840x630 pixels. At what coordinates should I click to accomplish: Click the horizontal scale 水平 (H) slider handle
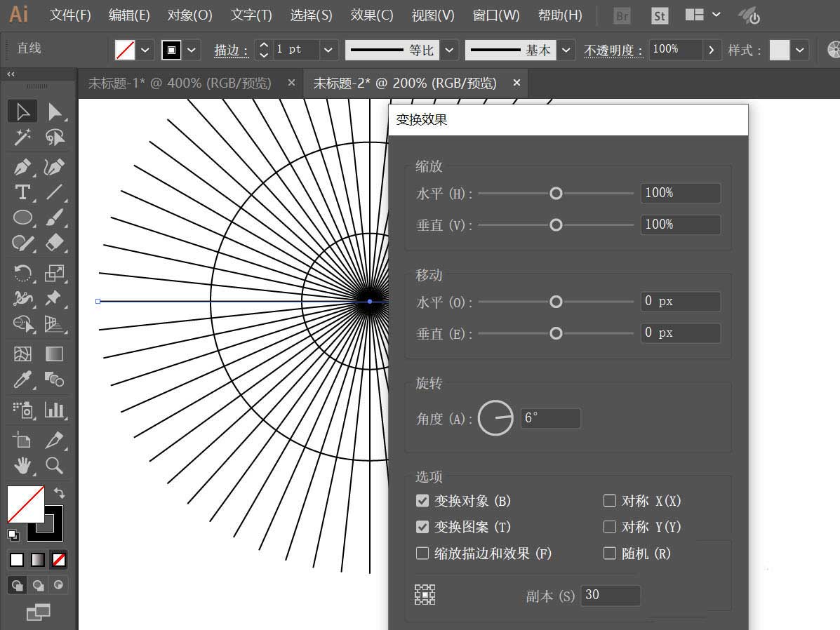pos(556,193)
